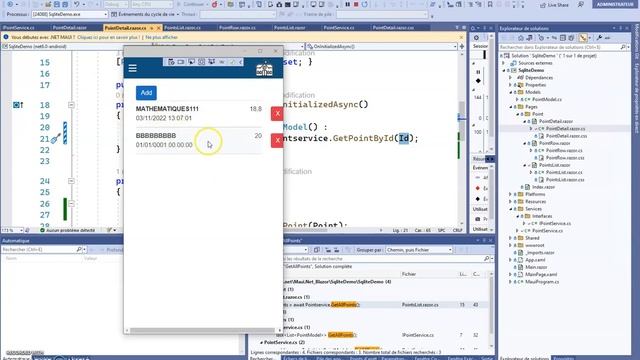The height and width of the screenshot is (360, 640).
Task: Collapse the code block at line 18
Action: click(x=71, y=105)
